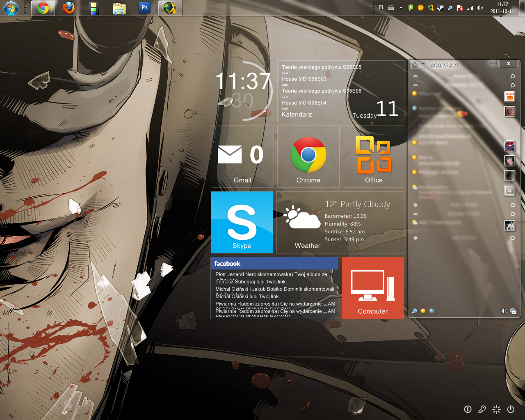Screen dimensions: 525x420
Task: Launch Firefox from the taskbar
Action: click(x=68, y=8)
